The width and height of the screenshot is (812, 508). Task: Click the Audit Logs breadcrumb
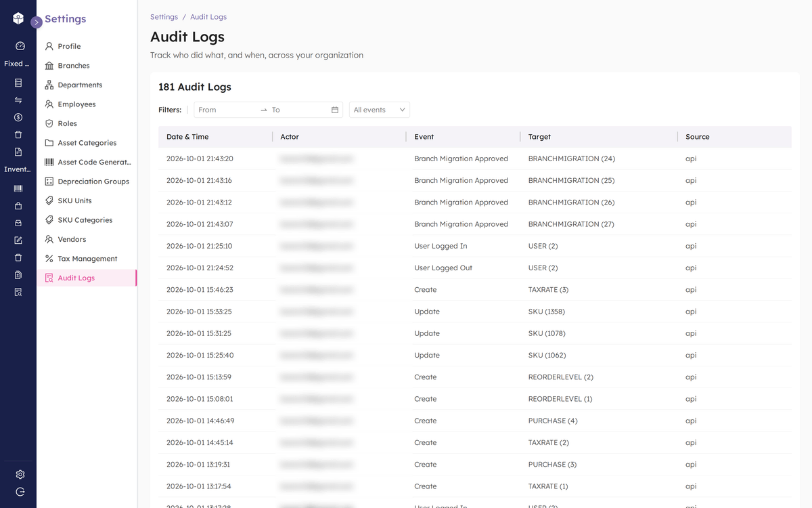click(x=208, y=17)
